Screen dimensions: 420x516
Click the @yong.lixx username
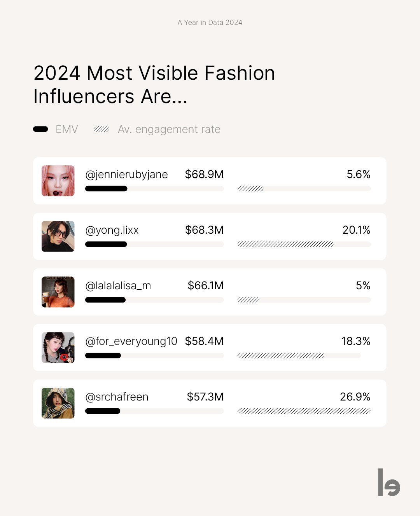(112, 230)
